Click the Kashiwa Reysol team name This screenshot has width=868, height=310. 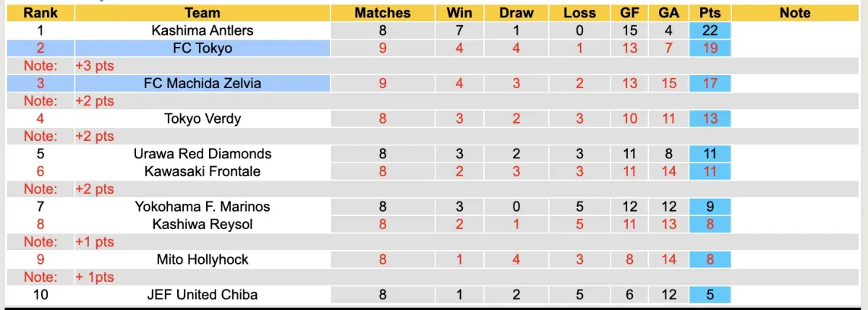click(203, 224)
